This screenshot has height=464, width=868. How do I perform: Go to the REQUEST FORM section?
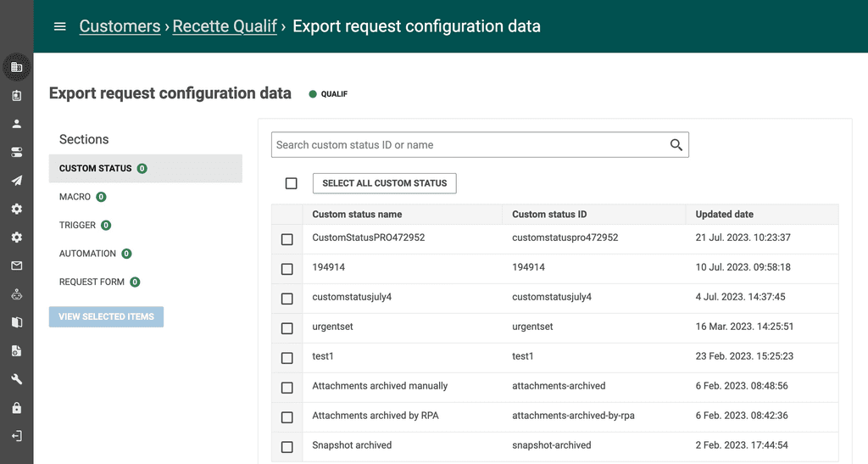(x=92, y=282)
